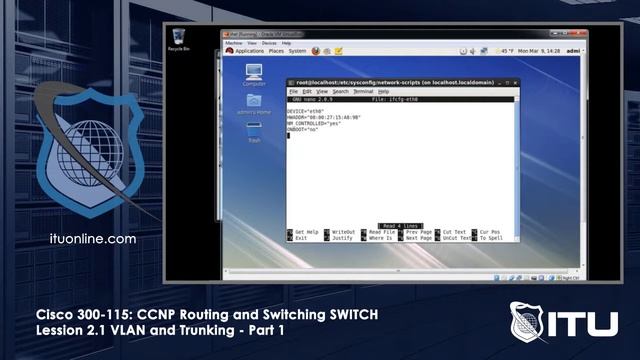Open the VirtualBox window's Help menu
This screenshot has width=640, height=360.
pyautogui.click(x=286, y=43)
